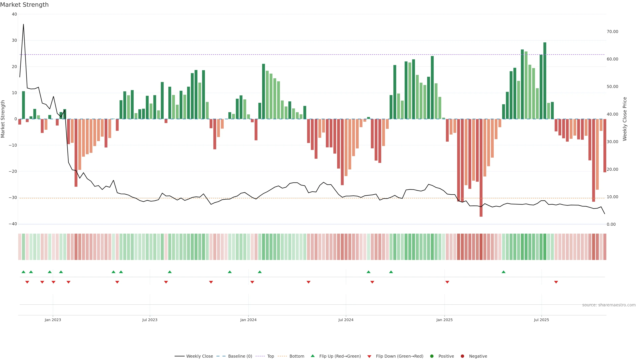The image size is (644, 362).
Task: Click first green flip-up triangle marker
Action: coord(23,272)
